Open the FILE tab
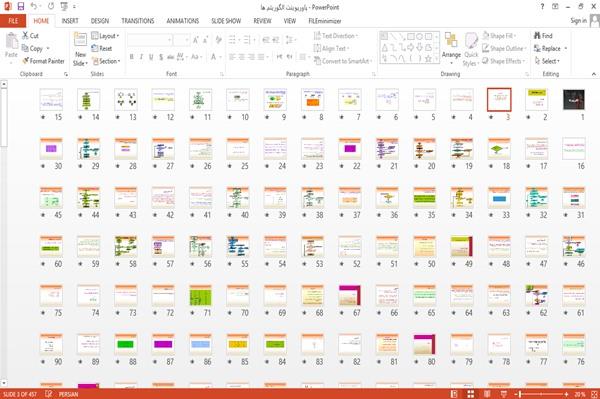 13,21
